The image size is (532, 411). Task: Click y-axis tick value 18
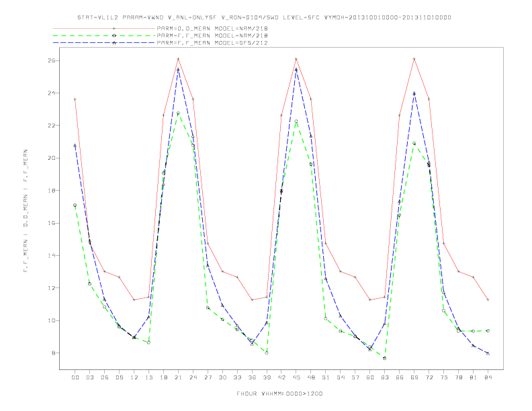click(x=53, y=191)
